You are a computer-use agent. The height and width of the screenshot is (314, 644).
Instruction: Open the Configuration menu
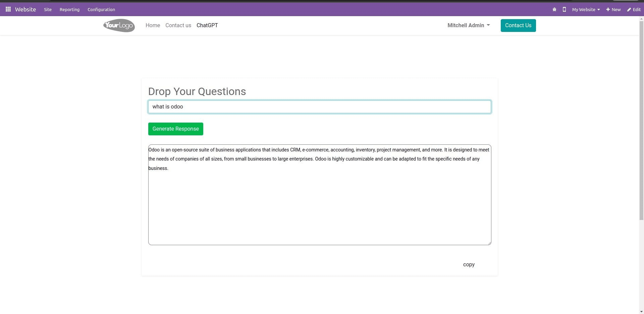(101, 9)
